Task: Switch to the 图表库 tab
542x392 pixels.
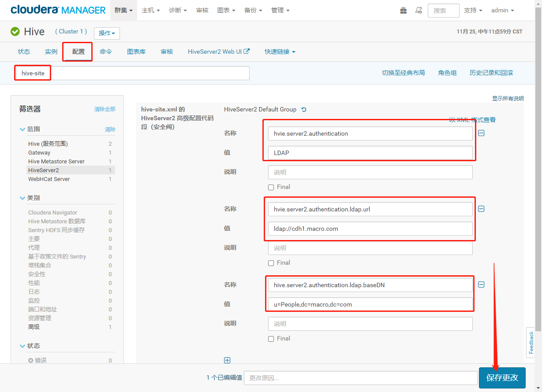Action: [x=136, y=52]
